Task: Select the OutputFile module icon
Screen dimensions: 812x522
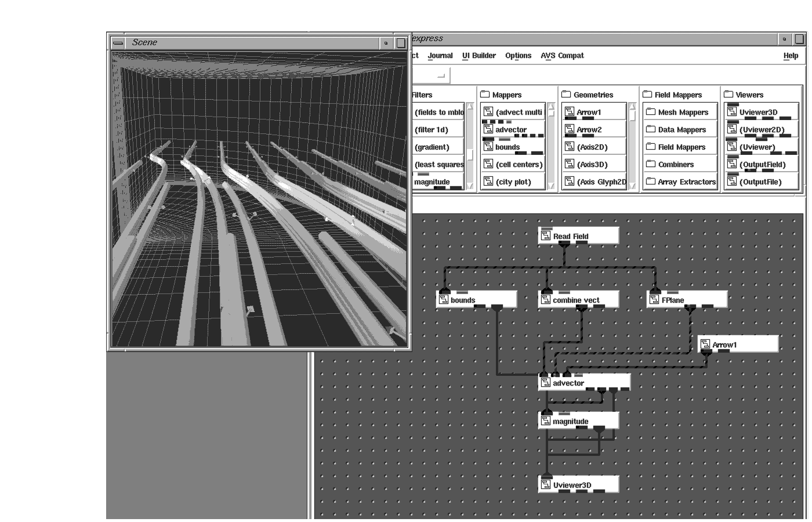Action: (x=732, y=182)
